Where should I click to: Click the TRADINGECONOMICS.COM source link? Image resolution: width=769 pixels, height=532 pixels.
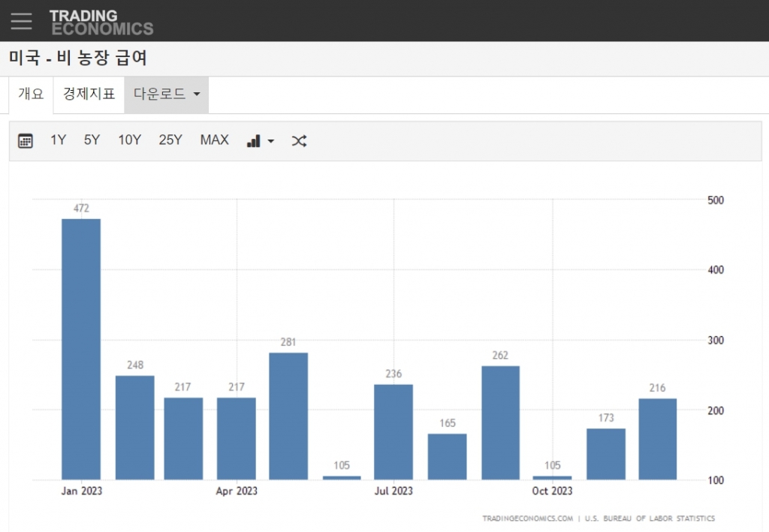click(x=527, y=518)
